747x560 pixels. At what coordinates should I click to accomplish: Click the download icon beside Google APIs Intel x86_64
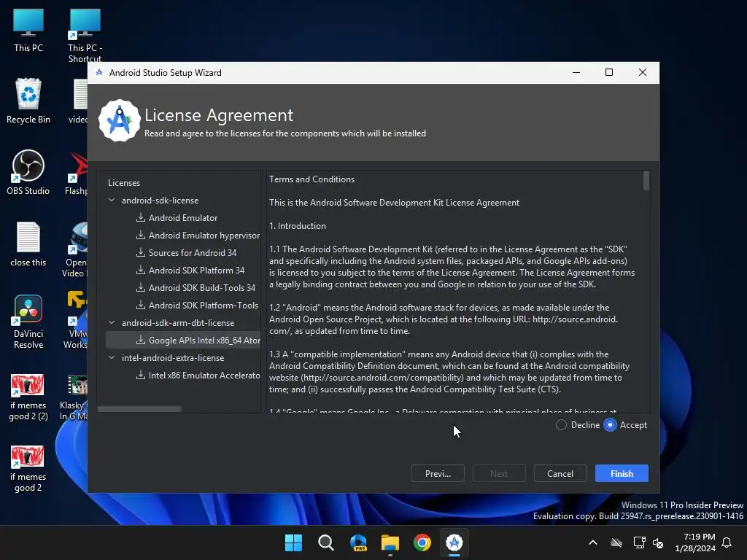tap(141, 340)
